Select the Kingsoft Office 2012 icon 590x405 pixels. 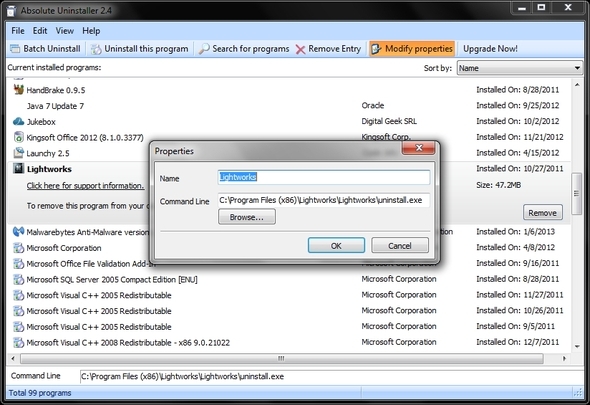pyautogui.click(x=18, y=137)
